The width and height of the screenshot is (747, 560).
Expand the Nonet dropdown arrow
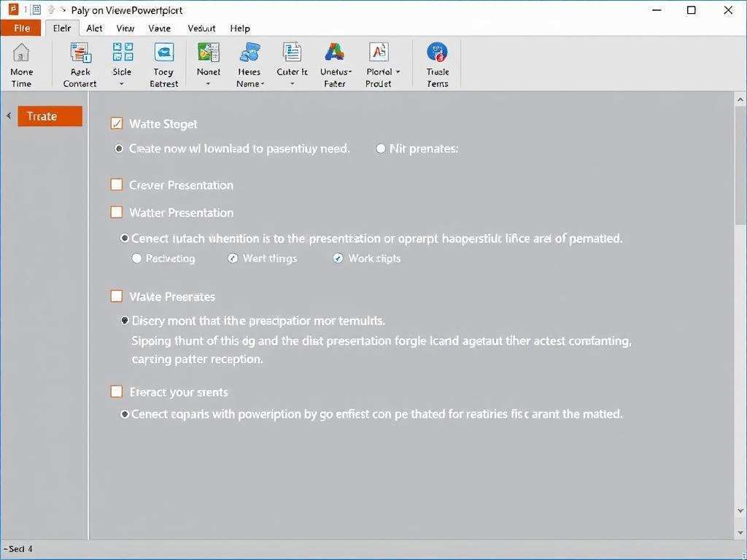208,84
